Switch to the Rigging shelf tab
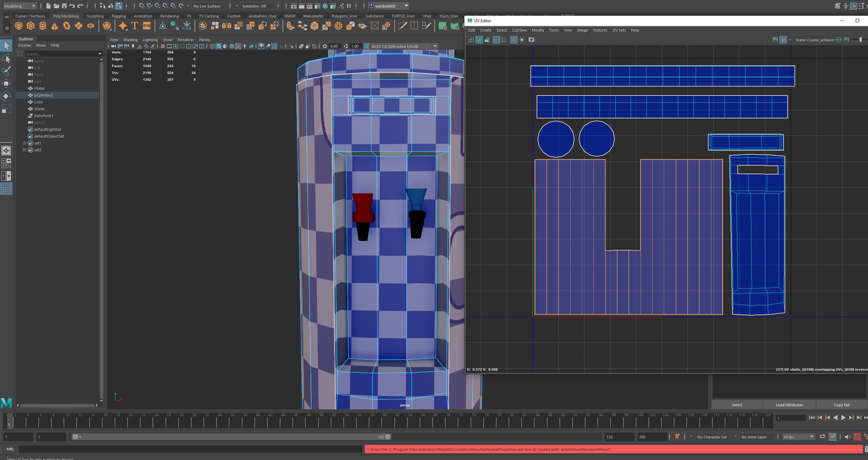The height and width of the screenshot is (460, 868). click(x=119, y=16)
